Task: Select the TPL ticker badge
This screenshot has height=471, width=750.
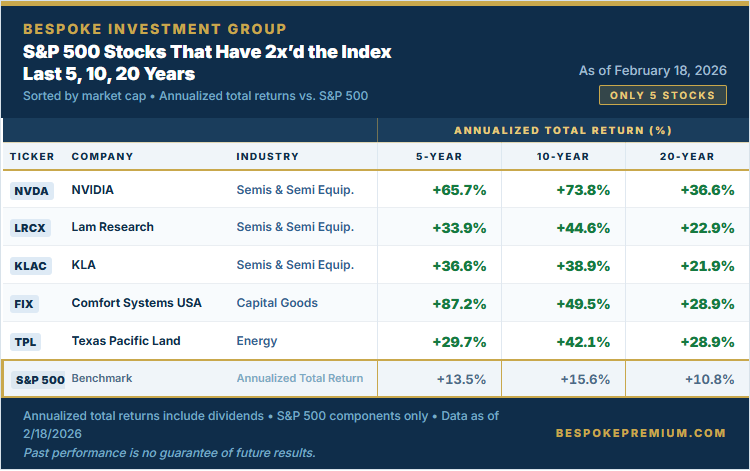Action: 24,342
